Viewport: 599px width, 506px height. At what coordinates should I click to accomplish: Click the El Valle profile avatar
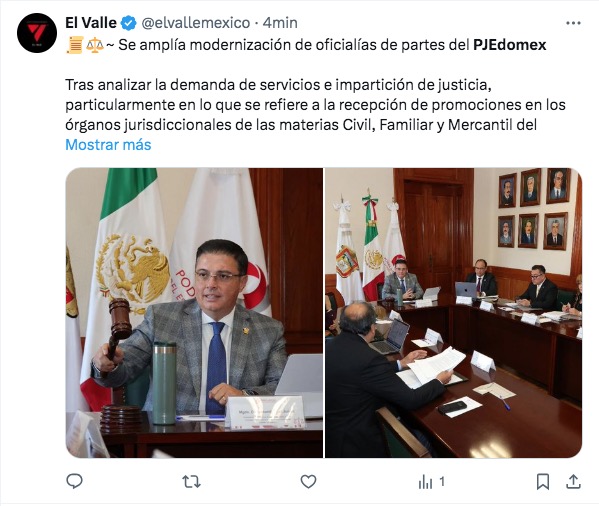[37, 33]
